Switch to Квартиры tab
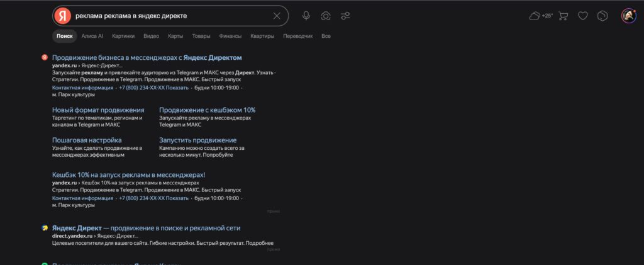The width and height of the screenshot is (644, 265). (262, 36)
